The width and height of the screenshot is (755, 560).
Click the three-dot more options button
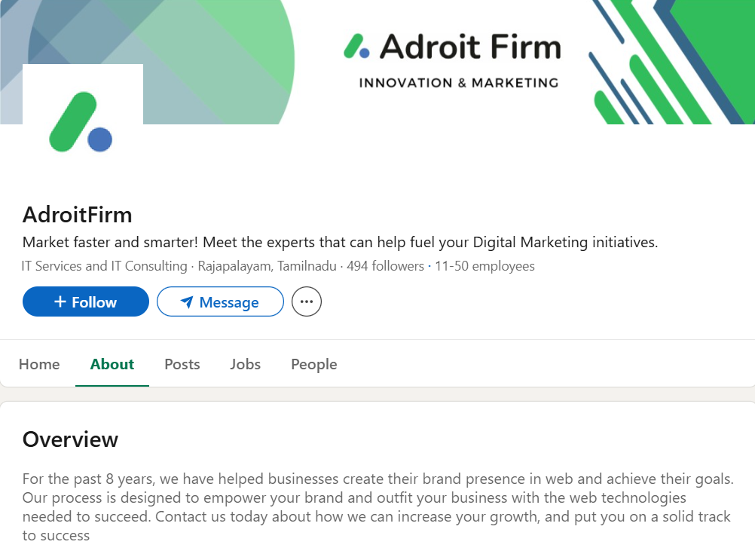click(x=306, y=302)
